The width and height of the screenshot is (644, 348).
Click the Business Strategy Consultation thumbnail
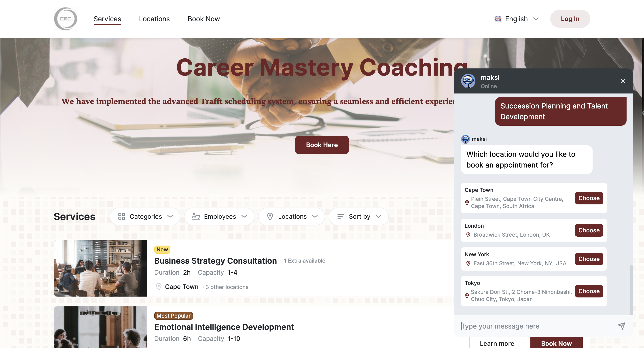coord(100,268)
